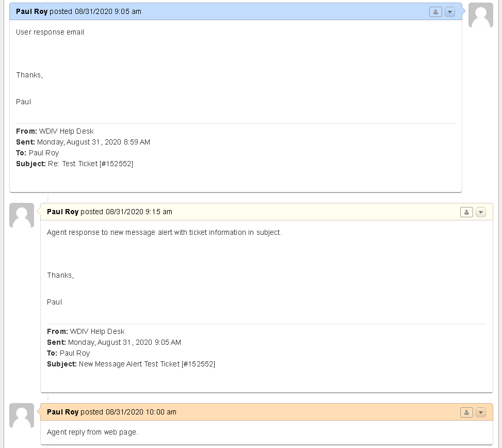The image size is (502, 448).
Task: Click the avatar beside the 9:05 am post
Action: click(x=480, y=15)
